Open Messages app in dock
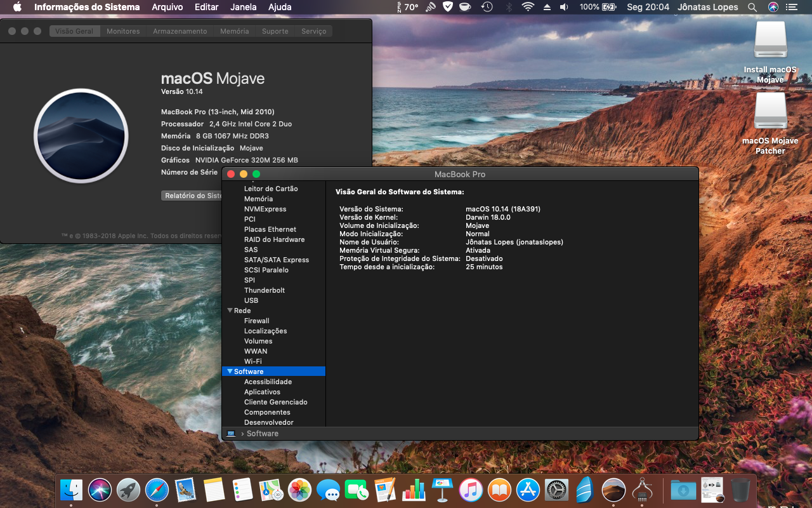 [x=328, y=490]
